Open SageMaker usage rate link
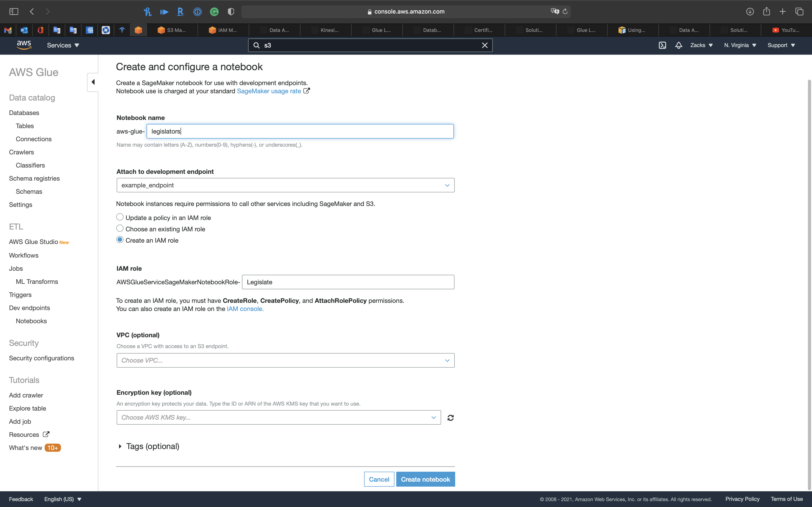Image resolution: width=812 pixels, height=507 pixels. (269, 91)
